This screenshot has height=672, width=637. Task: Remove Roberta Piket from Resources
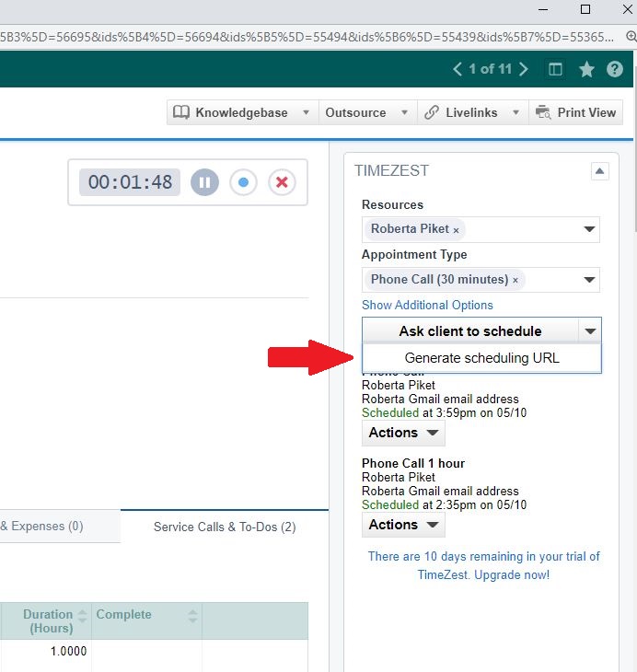click(456, 230)
